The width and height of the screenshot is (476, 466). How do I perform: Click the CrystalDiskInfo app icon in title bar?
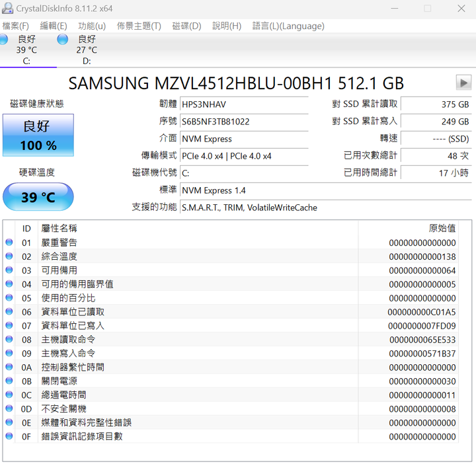pyautogui.click(x=7, y=8)
